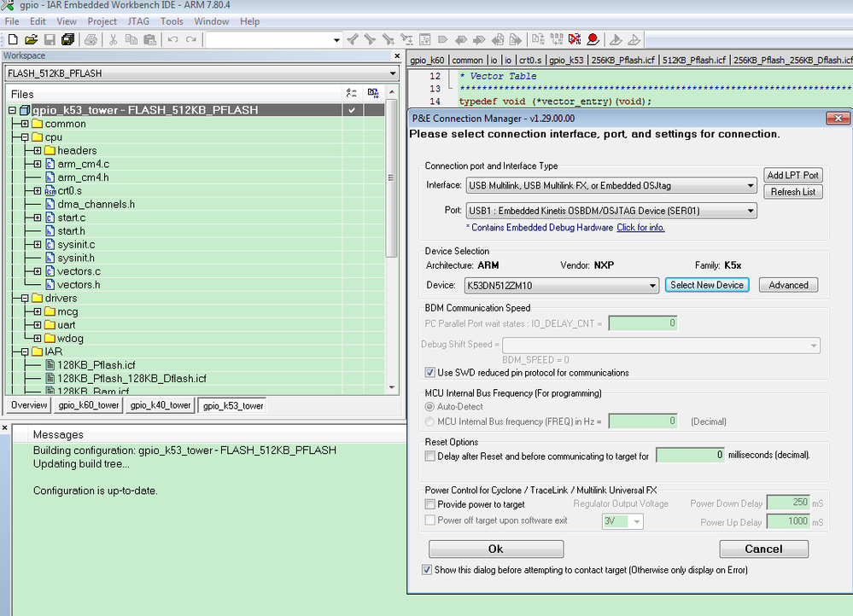Select the Auto-Detect radio button
This screenshot has height=616, width=853.
click(429, 407)
